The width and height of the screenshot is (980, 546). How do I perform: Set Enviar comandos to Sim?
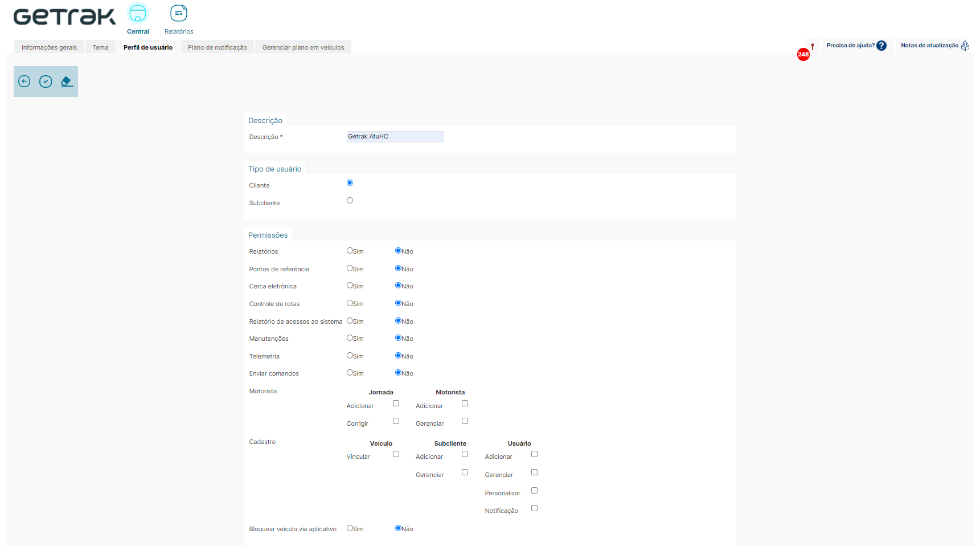[350, 373]
